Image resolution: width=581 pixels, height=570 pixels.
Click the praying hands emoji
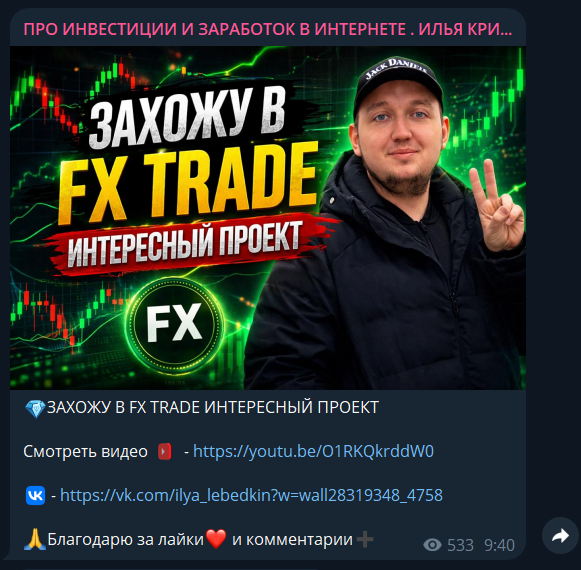click(x=35, y=539)
